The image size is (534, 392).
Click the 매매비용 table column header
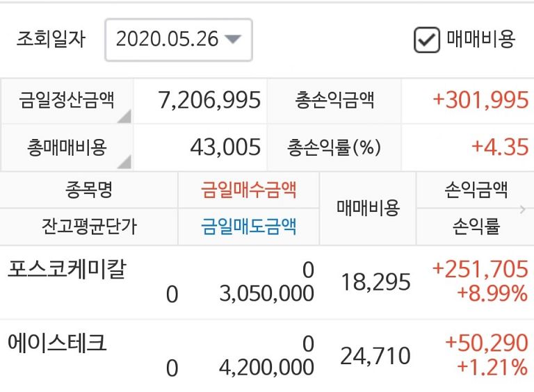(x=368, y=208)
